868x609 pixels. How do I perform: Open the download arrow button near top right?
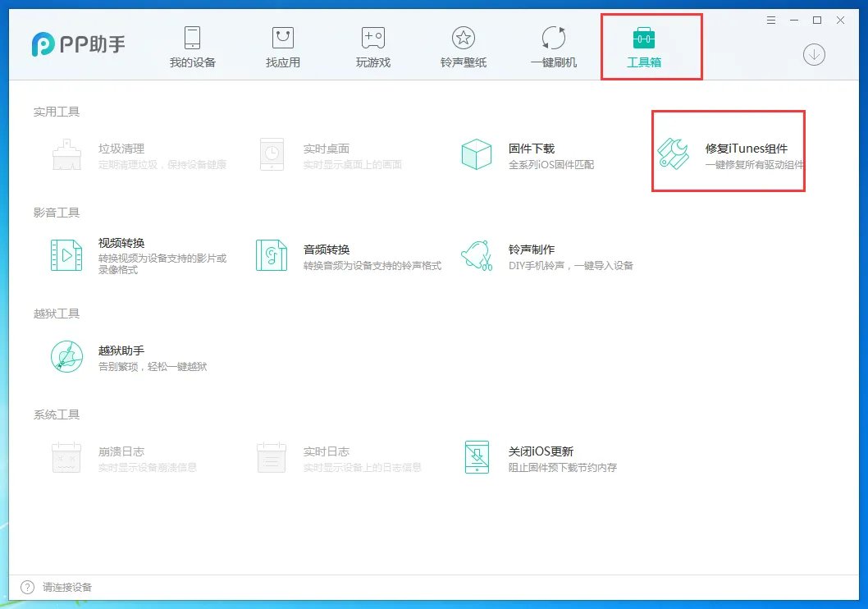point(813,56)
